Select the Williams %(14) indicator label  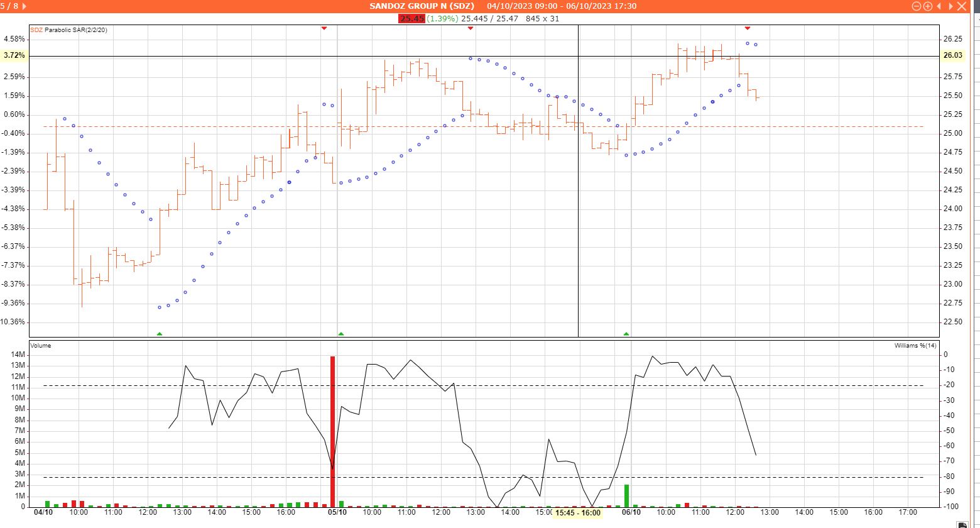[915, 346]
